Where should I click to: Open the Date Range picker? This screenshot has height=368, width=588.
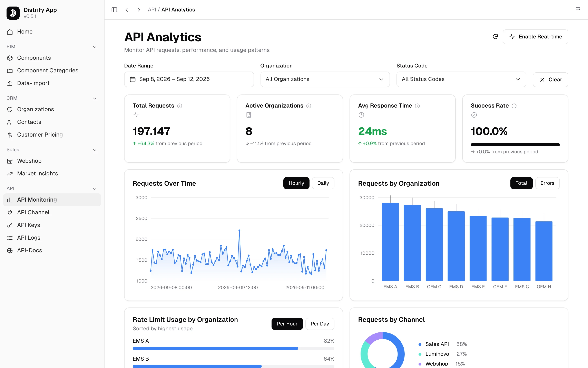click(x=189, y=79)
